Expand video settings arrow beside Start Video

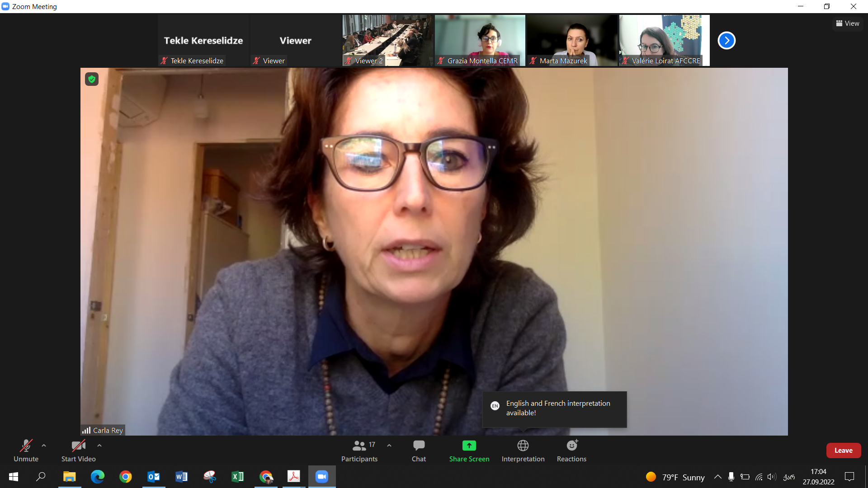click(99, 446)
